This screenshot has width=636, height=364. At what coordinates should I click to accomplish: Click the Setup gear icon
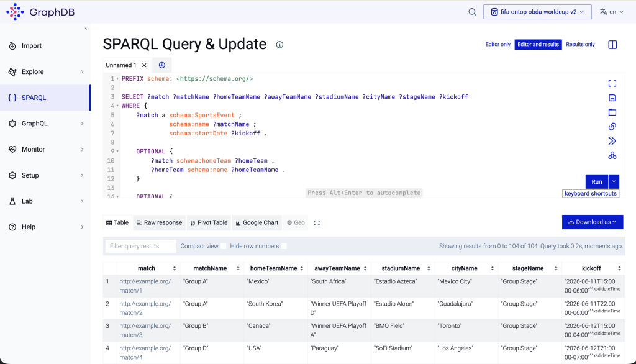point(12,175)
